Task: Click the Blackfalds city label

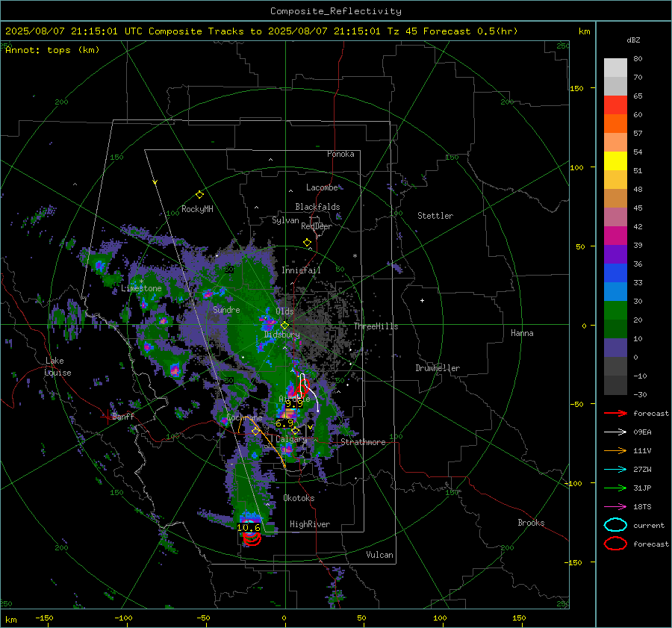Action: (x=317, y=207)
